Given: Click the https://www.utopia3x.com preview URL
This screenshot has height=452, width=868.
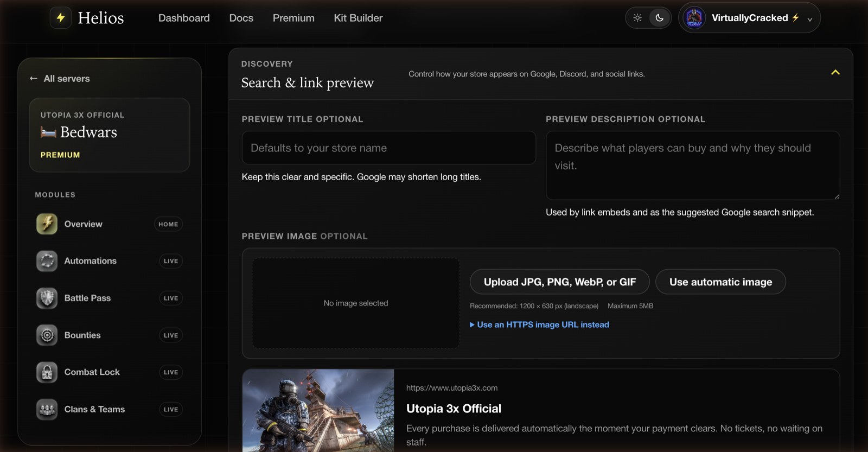Looking at the screenshot, I should coord(452,388).
